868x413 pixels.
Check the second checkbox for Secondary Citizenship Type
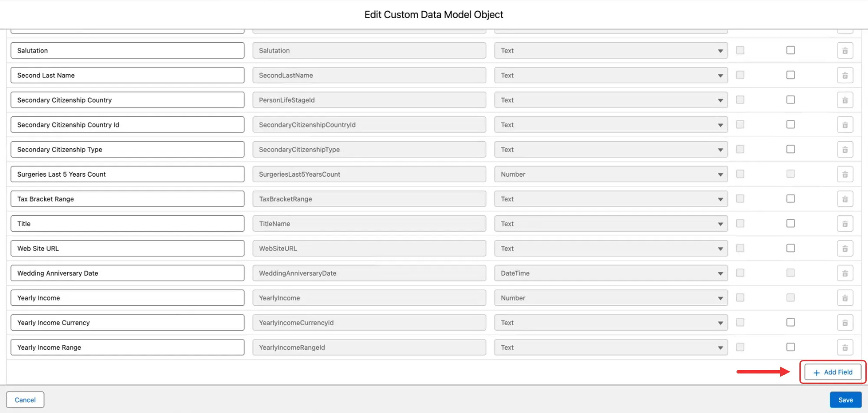[x=791, y=149]
